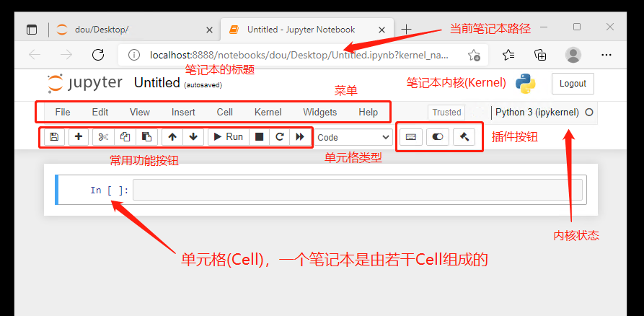Open the Cell menu
The width and height of the screenshot is (644, 316).
[224, 113]
